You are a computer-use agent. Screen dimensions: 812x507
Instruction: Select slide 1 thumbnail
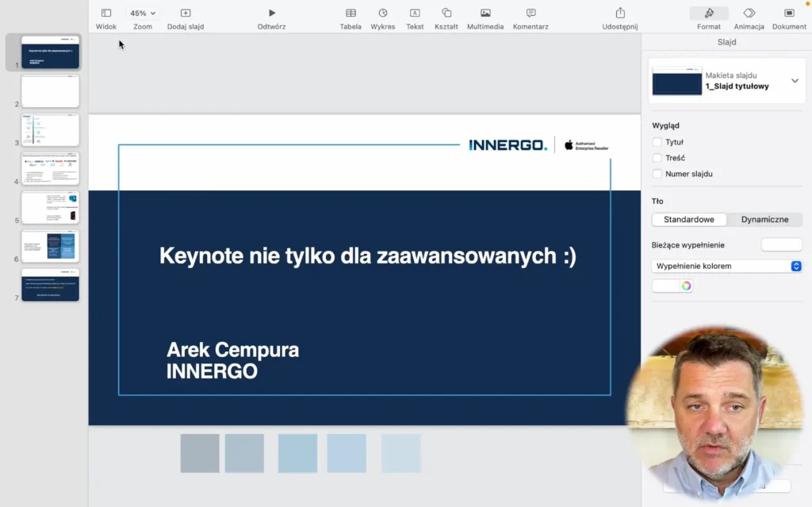pos(50,52)
